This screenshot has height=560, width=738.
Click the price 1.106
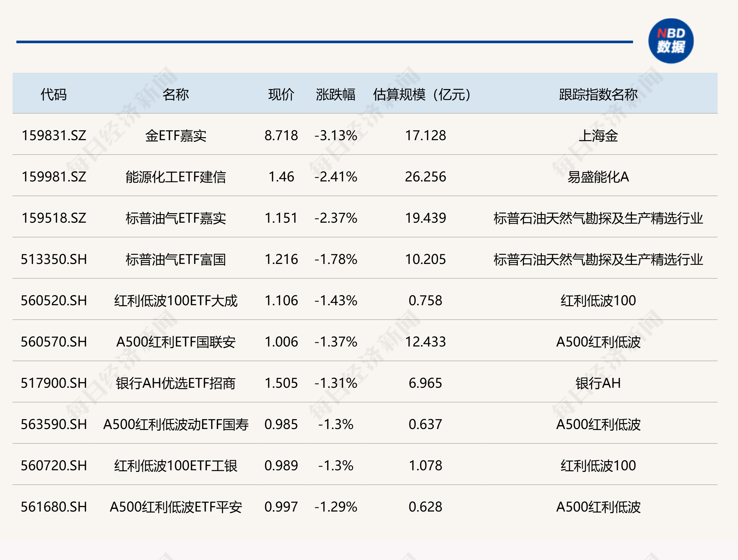[x=281, y=301]
